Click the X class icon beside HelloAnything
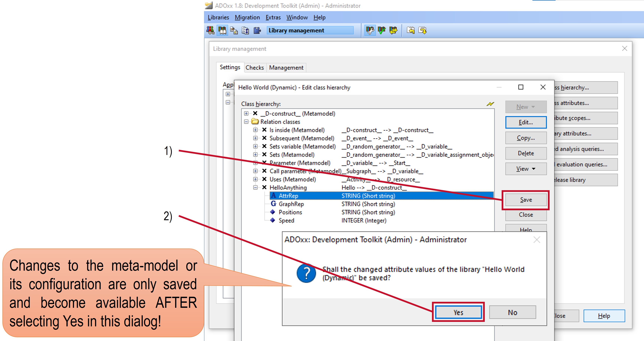The image size is (644, 341). (x=264, y=187)
